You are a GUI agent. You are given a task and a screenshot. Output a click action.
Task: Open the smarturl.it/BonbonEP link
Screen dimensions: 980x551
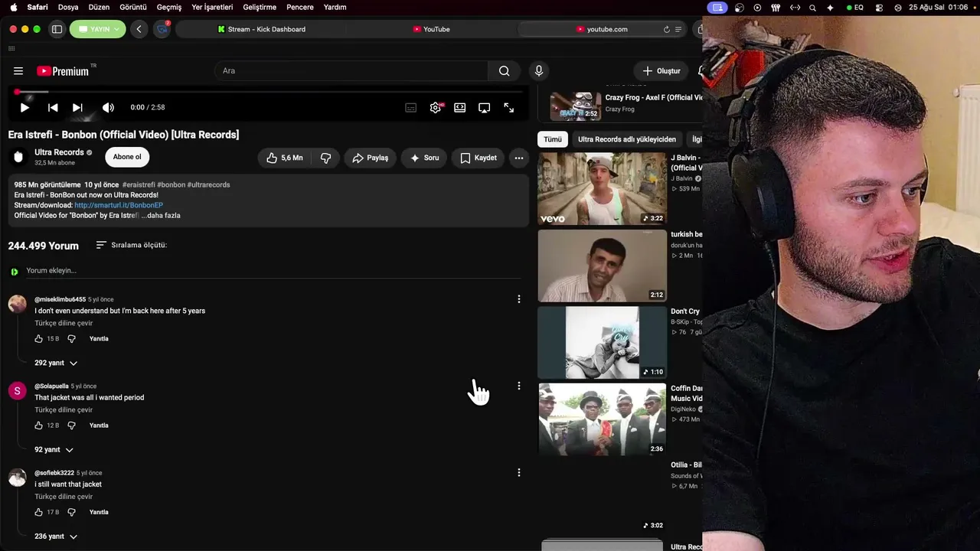119,205
